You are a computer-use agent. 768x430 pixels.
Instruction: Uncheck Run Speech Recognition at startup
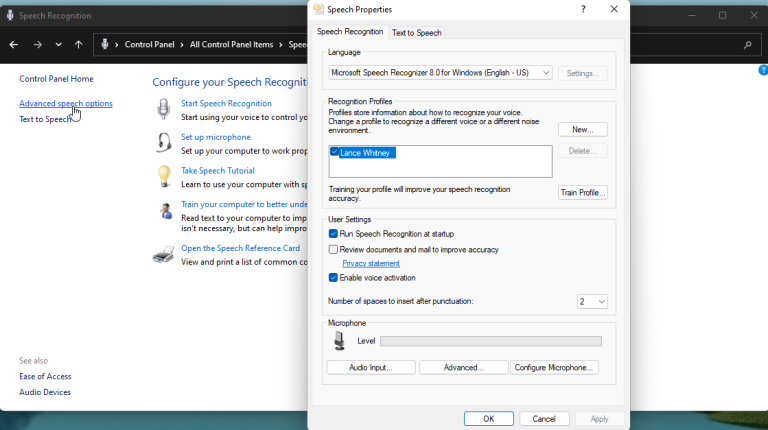click(334, 234)
